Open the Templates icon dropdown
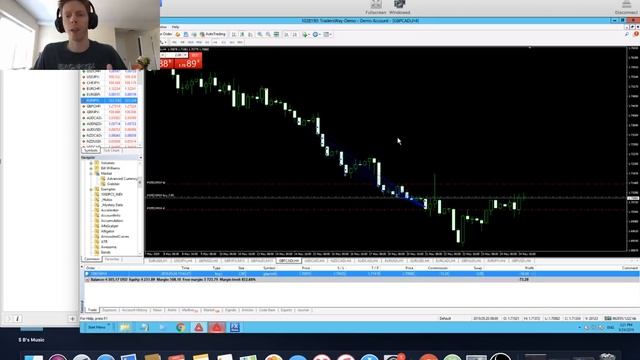Image resolution: width=640 pixels, height=360 pixels. click(326, 35)
